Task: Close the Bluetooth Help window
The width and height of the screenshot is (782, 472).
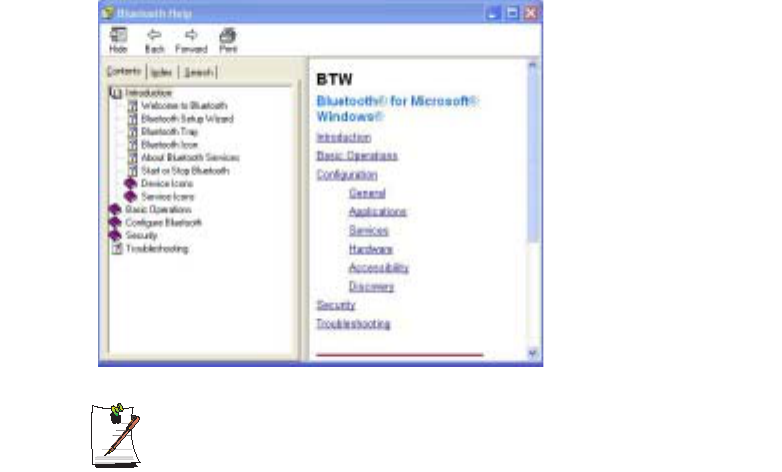Action: [531, 13]
